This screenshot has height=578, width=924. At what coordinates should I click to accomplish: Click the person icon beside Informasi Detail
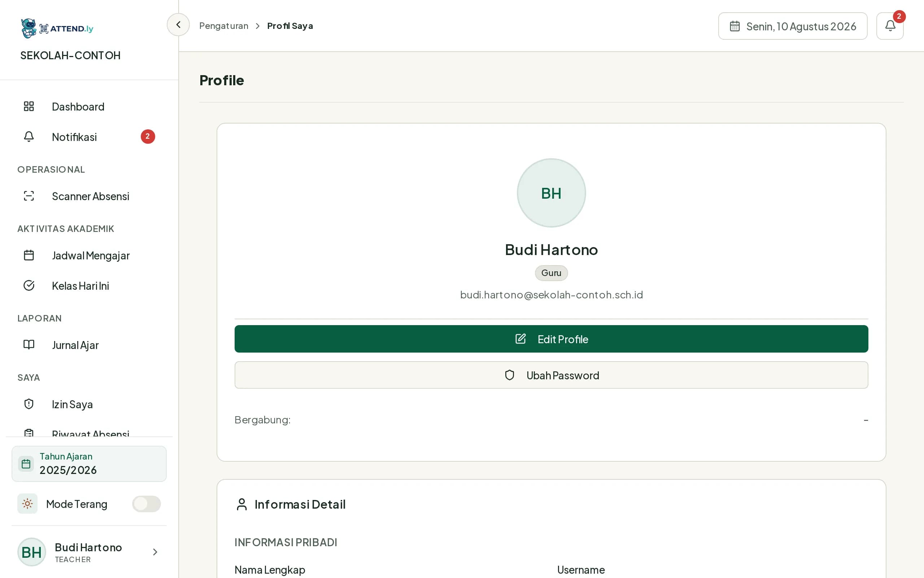242,504
